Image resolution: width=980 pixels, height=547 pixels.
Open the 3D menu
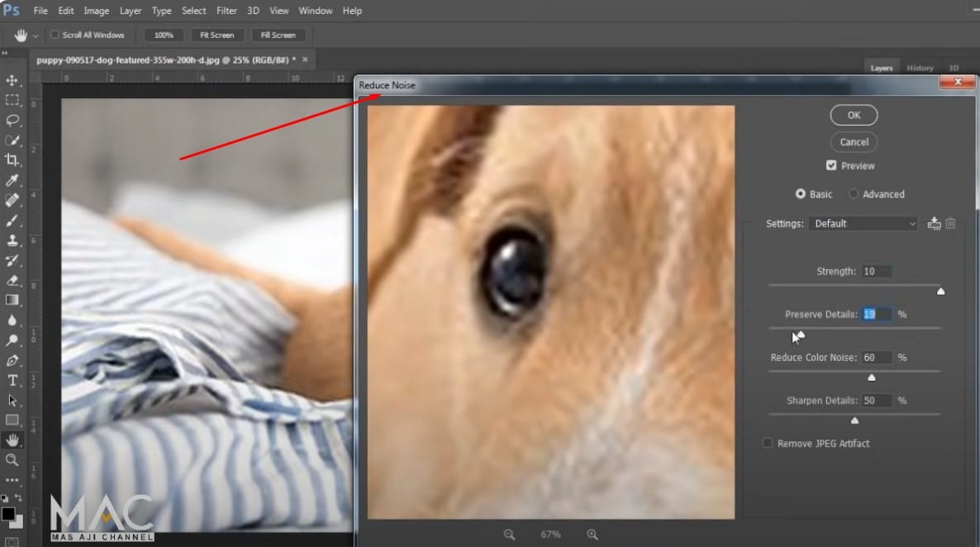pyautogui.click(x=253, y=11)
